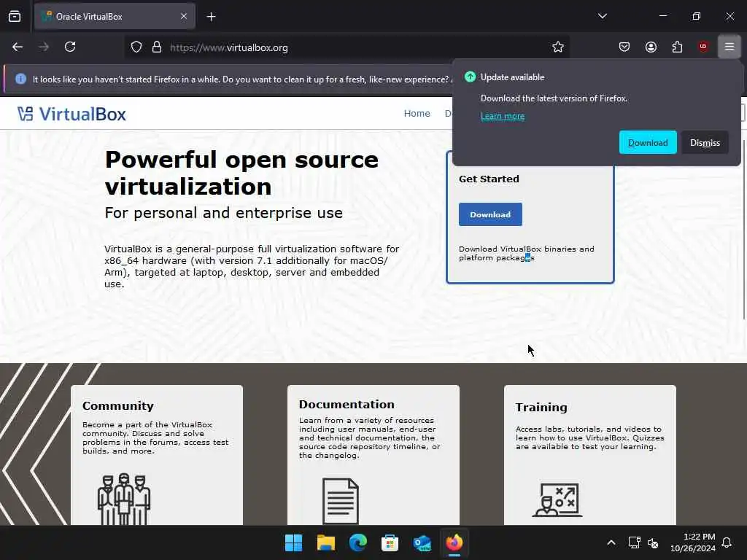Click 'For personal and enterprise use' text
Viewport: 747px width, 560px height.
pos(223,213)
